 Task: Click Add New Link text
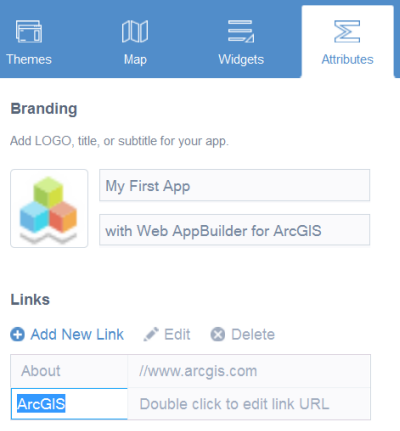tap(77, 334)
